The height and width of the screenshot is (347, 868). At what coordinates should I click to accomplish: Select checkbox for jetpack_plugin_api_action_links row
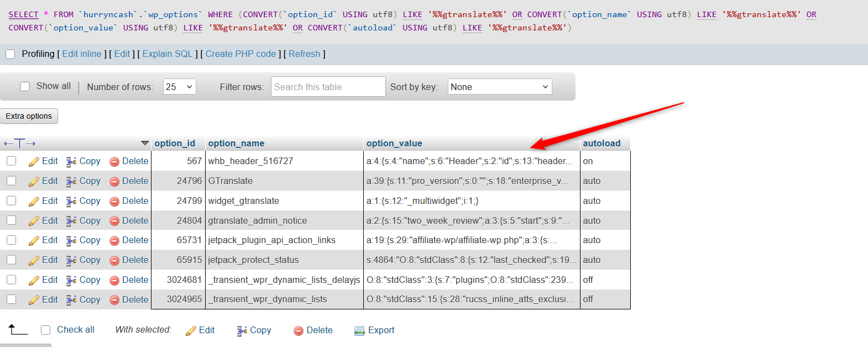coord(12,240)
